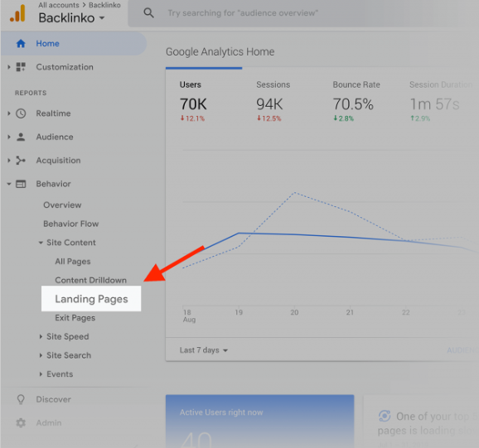Image resolution: width=479 pixels, height=448 pixels.
Task: Click the Behavior window icon
Action: tap(21, 184)
